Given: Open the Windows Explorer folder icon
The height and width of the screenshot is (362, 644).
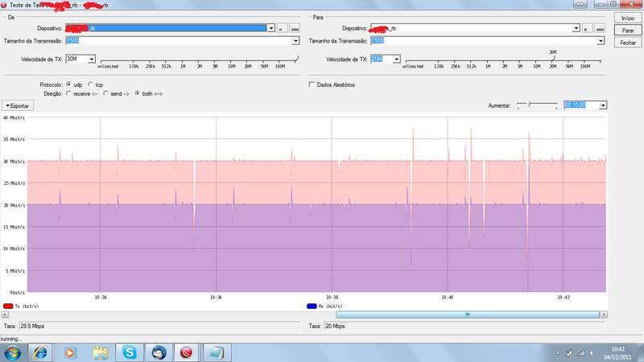Looking at the screenshot, I should click(100, 352).
